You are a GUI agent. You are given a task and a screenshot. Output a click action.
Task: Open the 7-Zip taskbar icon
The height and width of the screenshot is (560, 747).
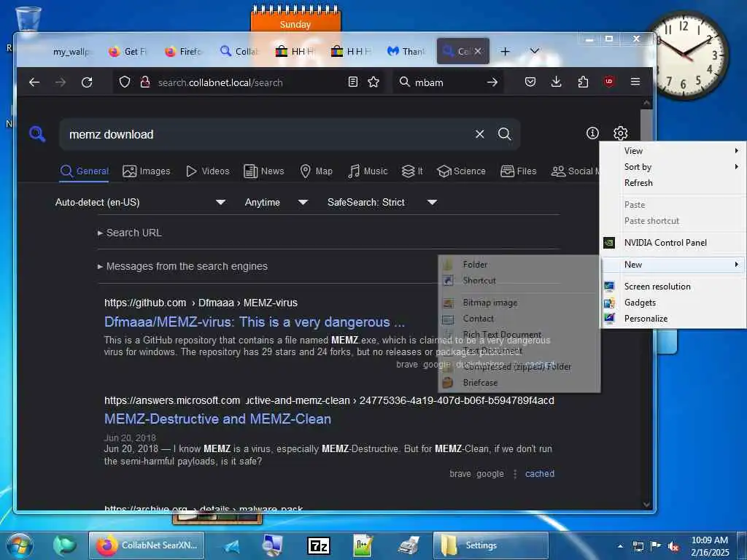click(x=319, y=545)
